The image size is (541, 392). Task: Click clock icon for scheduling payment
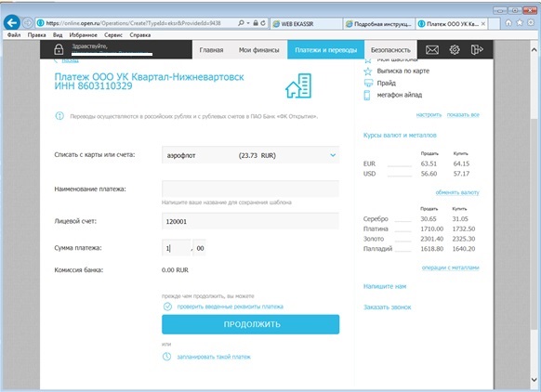[166, 357]
